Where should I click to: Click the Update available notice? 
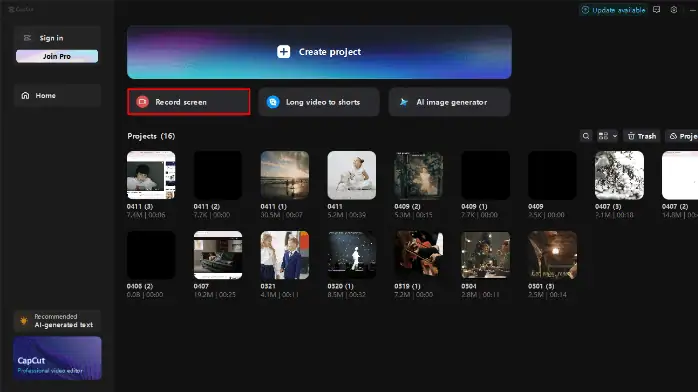tap(613, 10)
